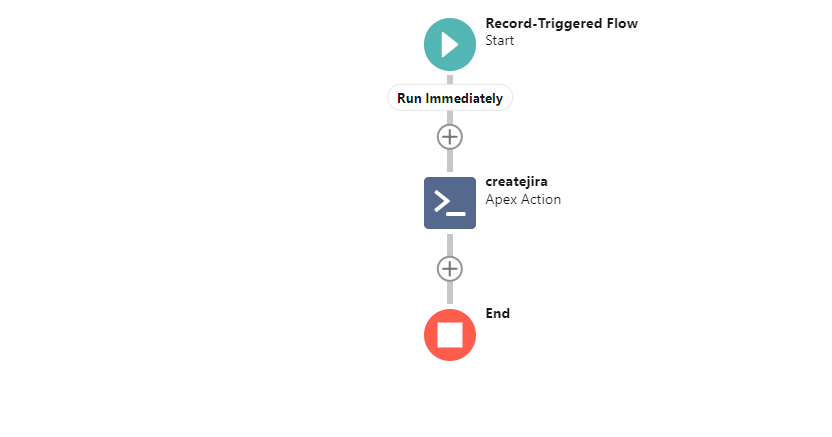Screen dimensions: 832x437
Task: Add element using plus above End node
Action: (449, 269)
